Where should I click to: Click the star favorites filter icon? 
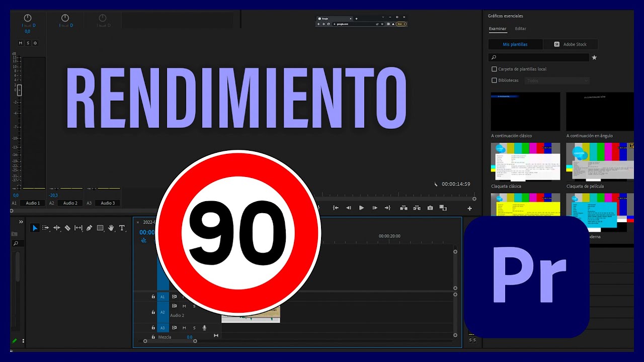pos(594,57)
